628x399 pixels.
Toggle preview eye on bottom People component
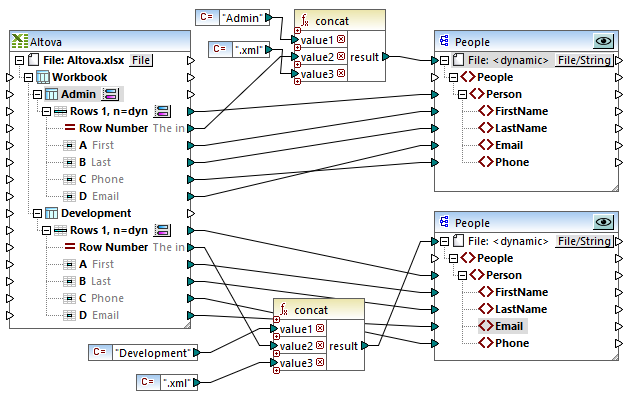click(604, 222)
